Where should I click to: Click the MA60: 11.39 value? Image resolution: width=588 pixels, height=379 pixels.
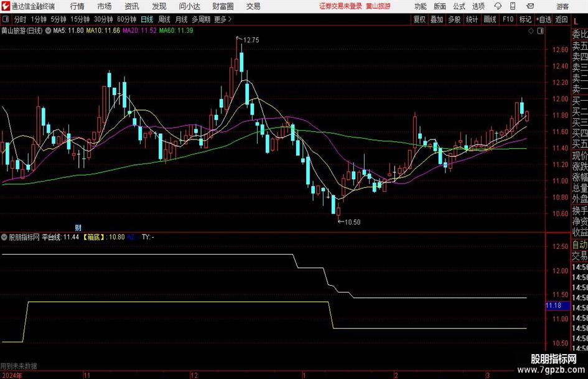(x=176, y=30)
